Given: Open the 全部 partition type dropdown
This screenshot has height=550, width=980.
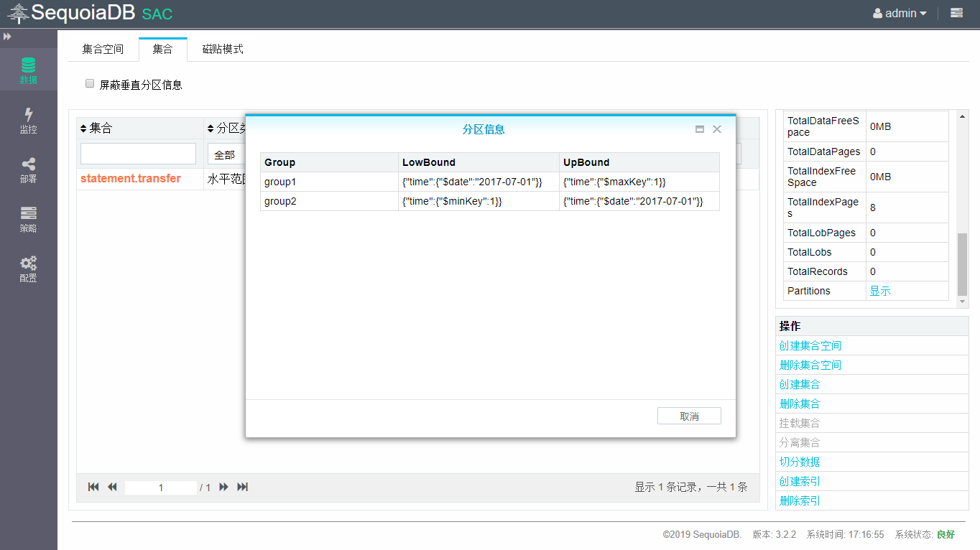Looking at the screenshot, I should click(x=226, y=154).
